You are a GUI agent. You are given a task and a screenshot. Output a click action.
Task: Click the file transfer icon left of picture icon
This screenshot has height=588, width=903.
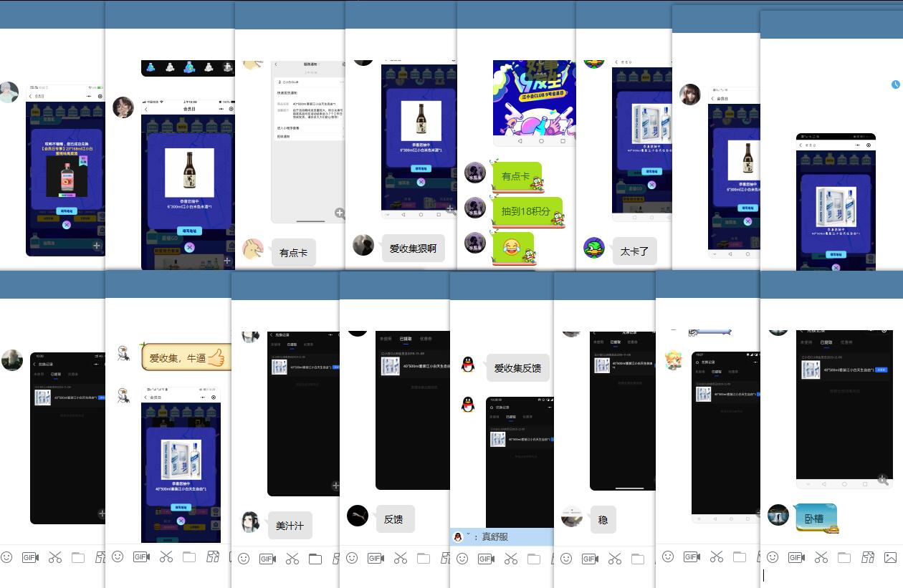(868, 557)
